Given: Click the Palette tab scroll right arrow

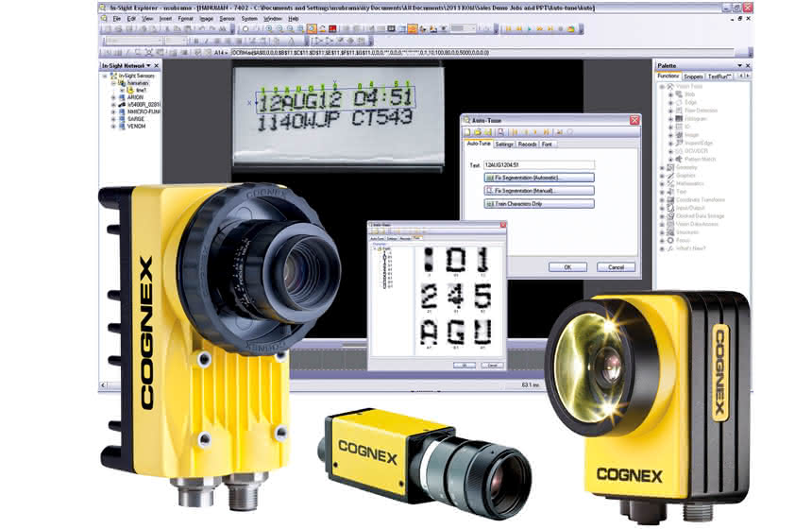Looking at the screenshot, I should 747,77.
